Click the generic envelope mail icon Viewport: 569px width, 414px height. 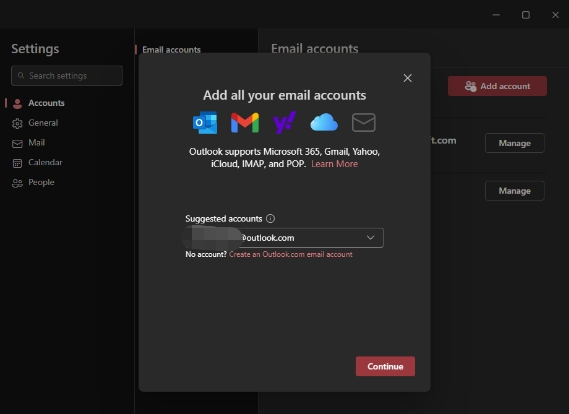click(x=364, y=122)
